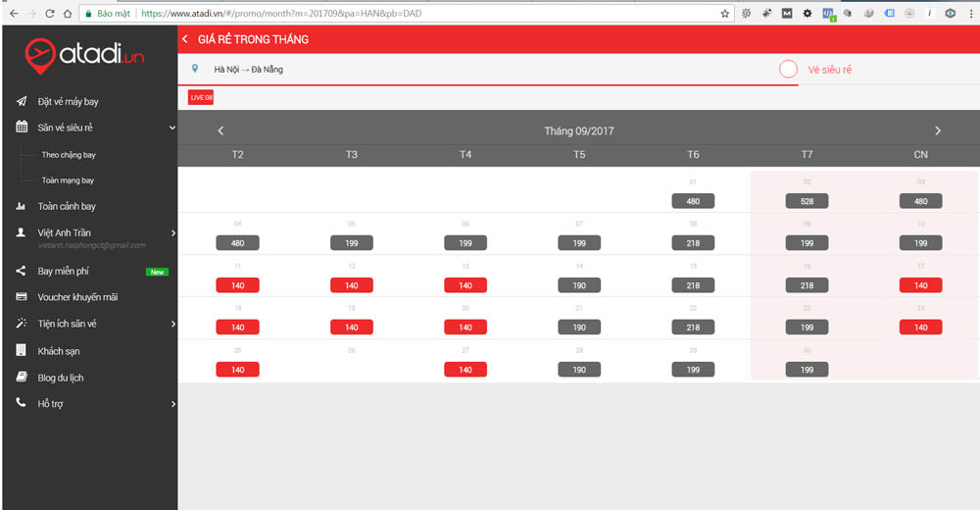This screenshot has width=980, height=510.
Task: Click the book icon beside Blog du lịch
Action: (21, 378)
